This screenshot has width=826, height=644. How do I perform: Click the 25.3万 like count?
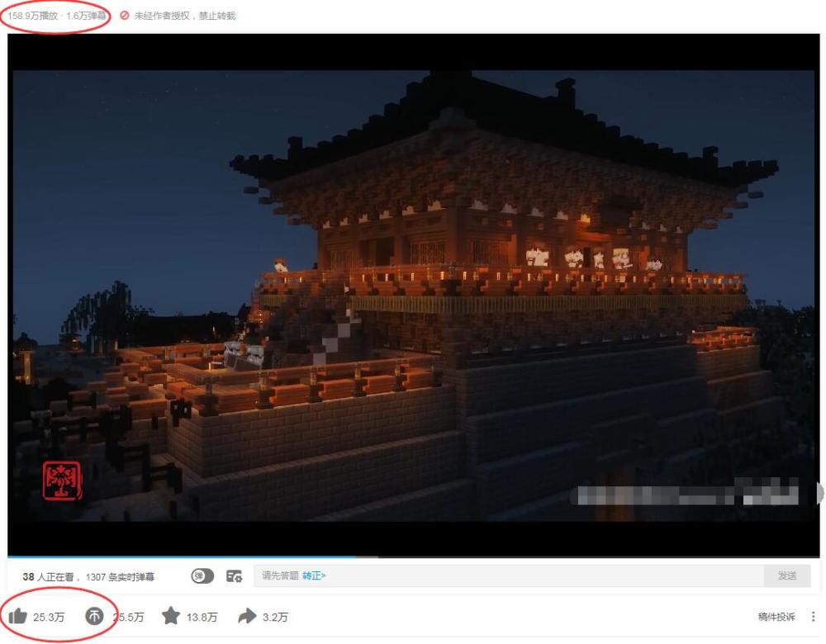tap(49, 617)
